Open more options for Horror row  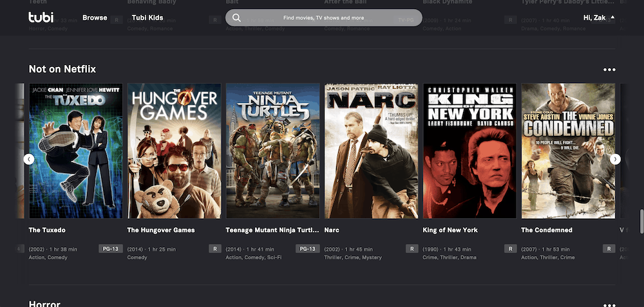609,305
